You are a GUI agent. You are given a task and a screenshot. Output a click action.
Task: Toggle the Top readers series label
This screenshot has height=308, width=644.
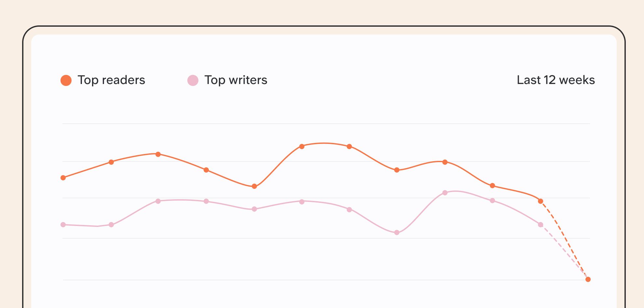[x=111, y=80]
